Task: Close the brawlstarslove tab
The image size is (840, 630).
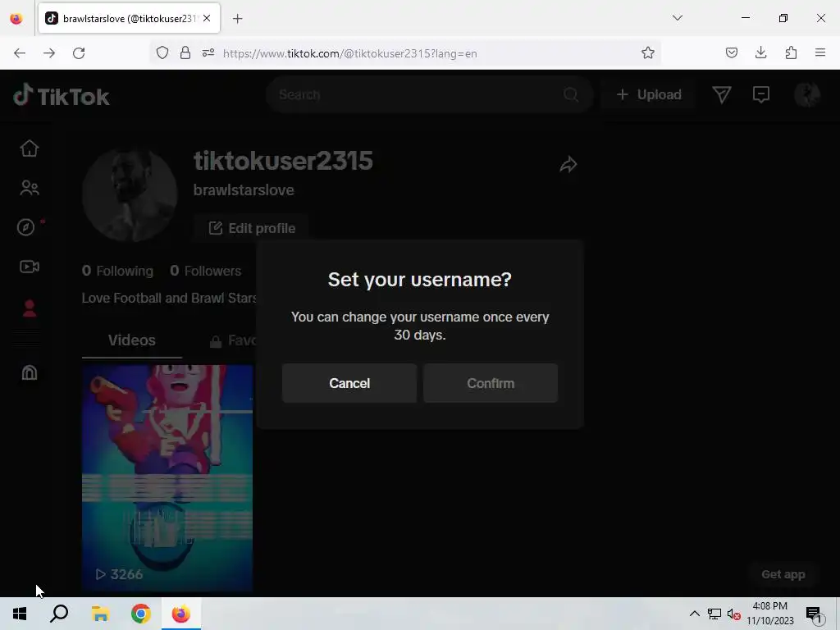Action: pos(207,18)
